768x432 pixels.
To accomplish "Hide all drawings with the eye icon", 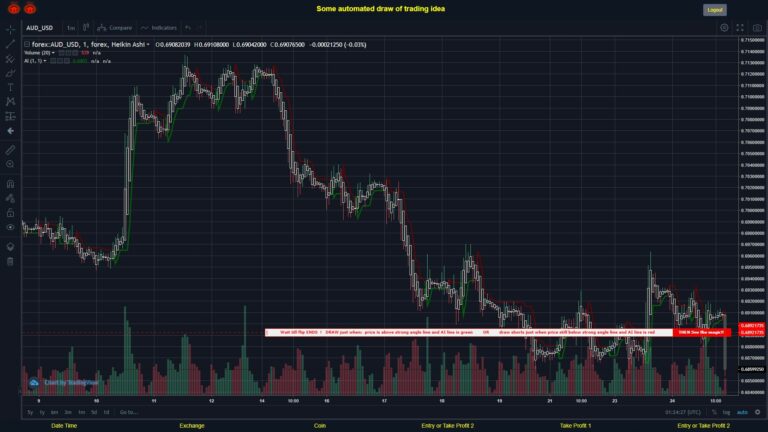I will [10, 227].
